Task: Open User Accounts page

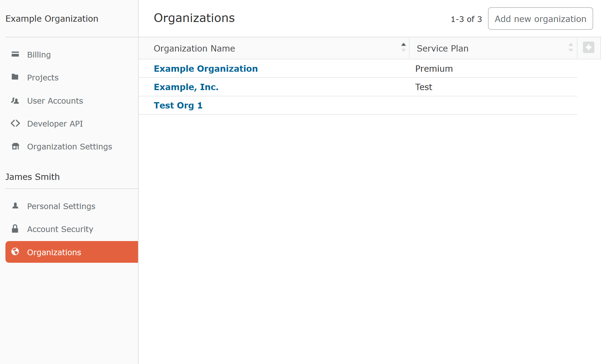Action: (72, 101)
